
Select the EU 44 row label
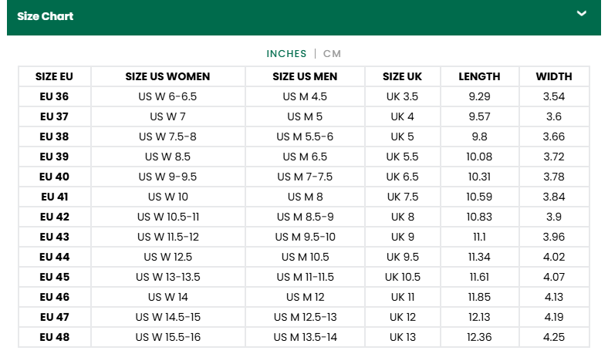click(x=55, y=257)
